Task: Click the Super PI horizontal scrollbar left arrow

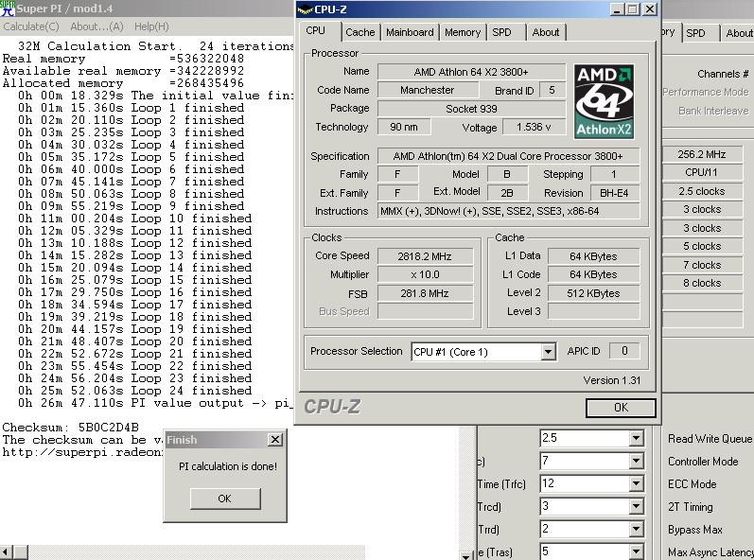Action: coord(7,552)
